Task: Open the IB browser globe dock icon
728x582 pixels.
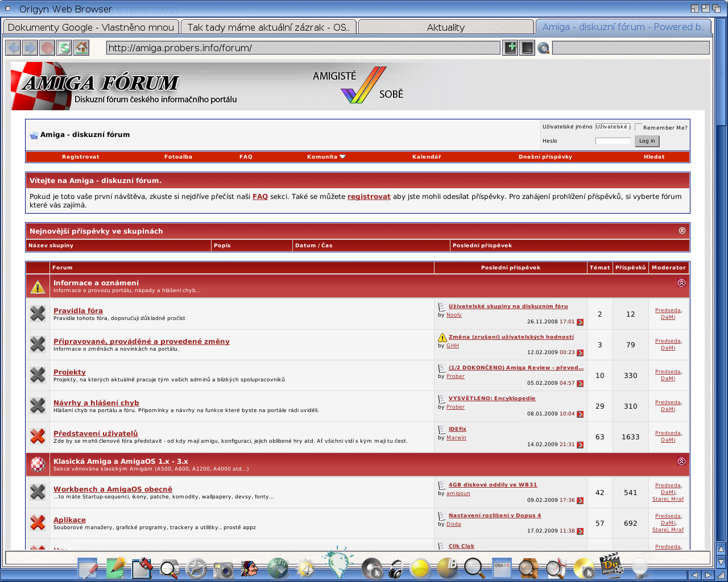Action: tap(448, 568)
